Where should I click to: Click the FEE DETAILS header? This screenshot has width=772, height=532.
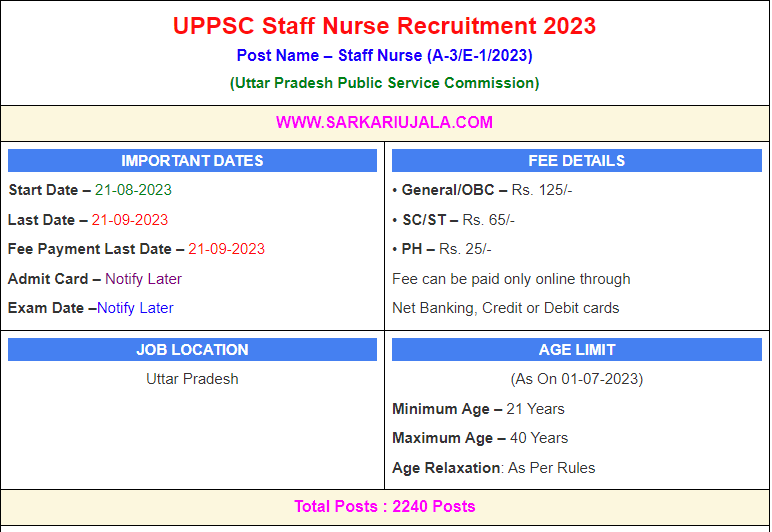coord(576,161)
